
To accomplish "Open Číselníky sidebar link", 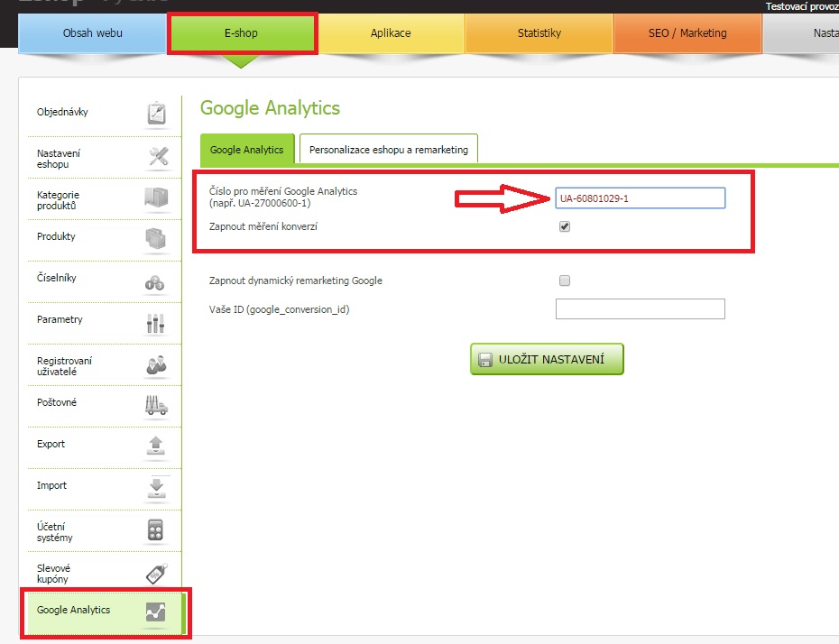I will [x=56, y=278].
